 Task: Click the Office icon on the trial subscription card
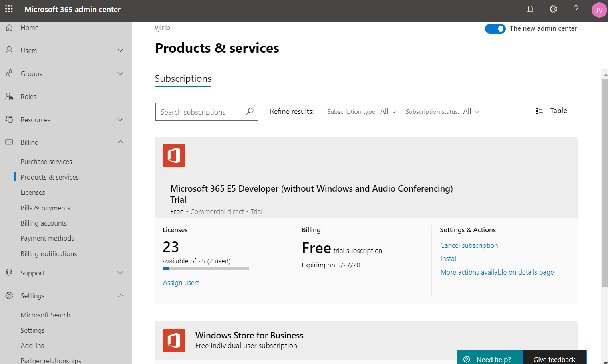[x=174, y=155]
